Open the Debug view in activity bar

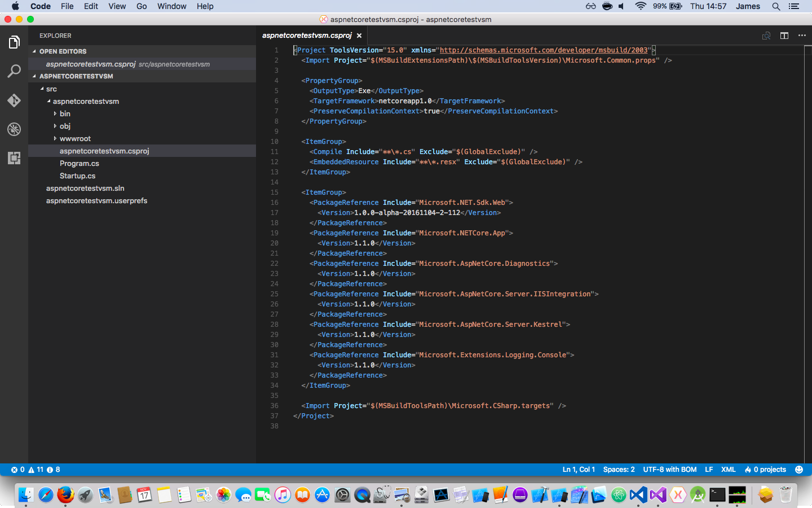click(14, 129)
